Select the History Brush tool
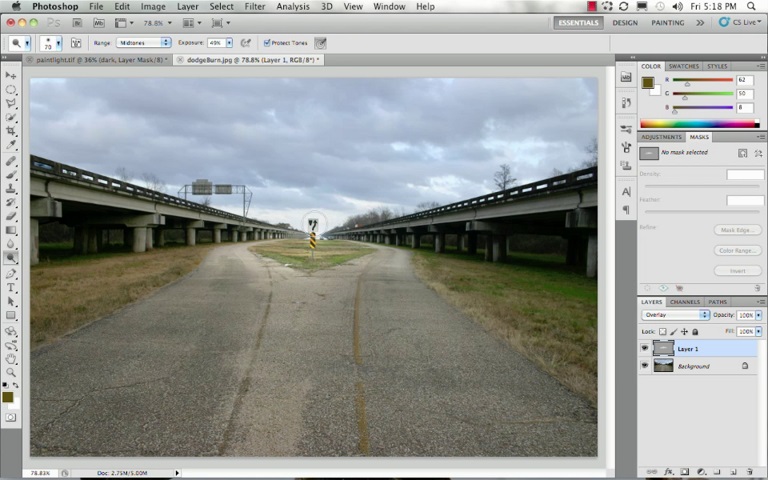 pos(11,202)
